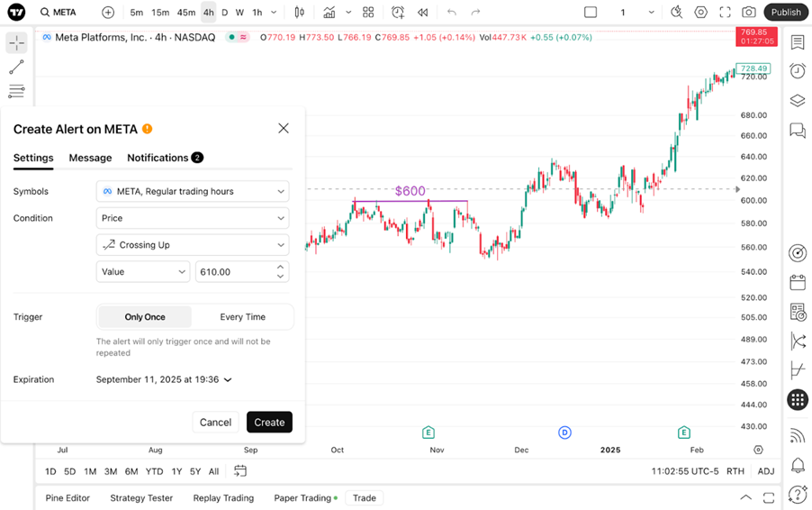Viewport: 812px width, 510px height.
Task: Select the crosshair cursor tool
Action: coord(16,42)
